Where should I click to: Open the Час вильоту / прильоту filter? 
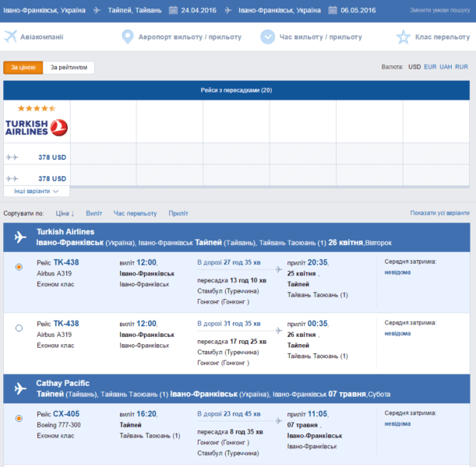pos(320,37)
